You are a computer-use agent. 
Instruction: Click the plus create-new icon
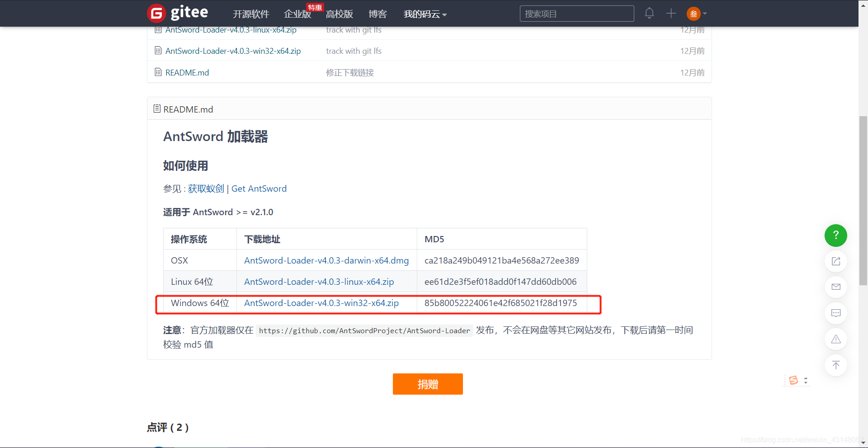click(671, 14)
